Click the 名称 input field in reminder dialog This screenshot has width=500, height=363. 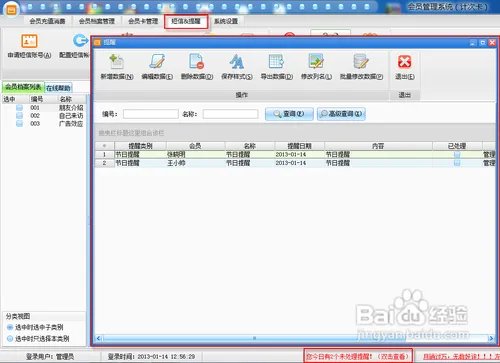(x=230, y=114)
